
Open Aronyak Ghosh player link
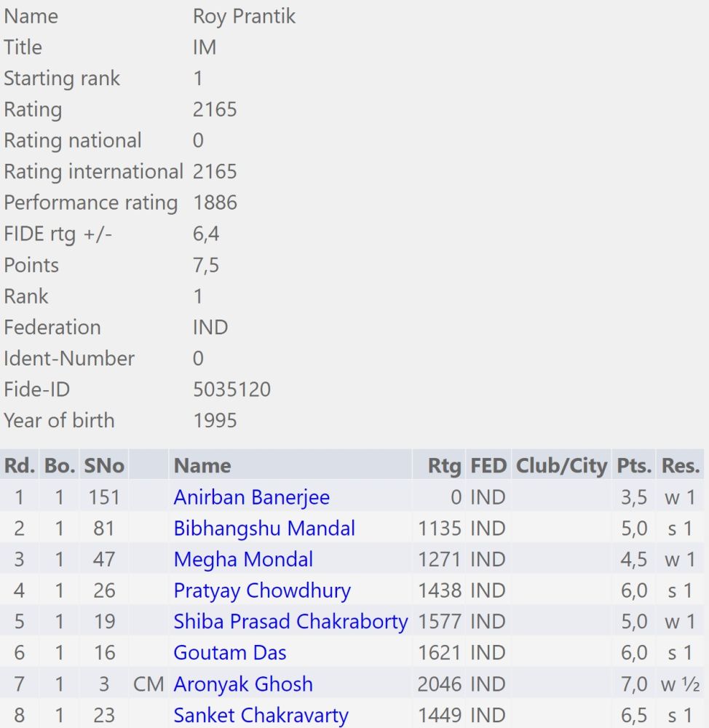(243, 684)
